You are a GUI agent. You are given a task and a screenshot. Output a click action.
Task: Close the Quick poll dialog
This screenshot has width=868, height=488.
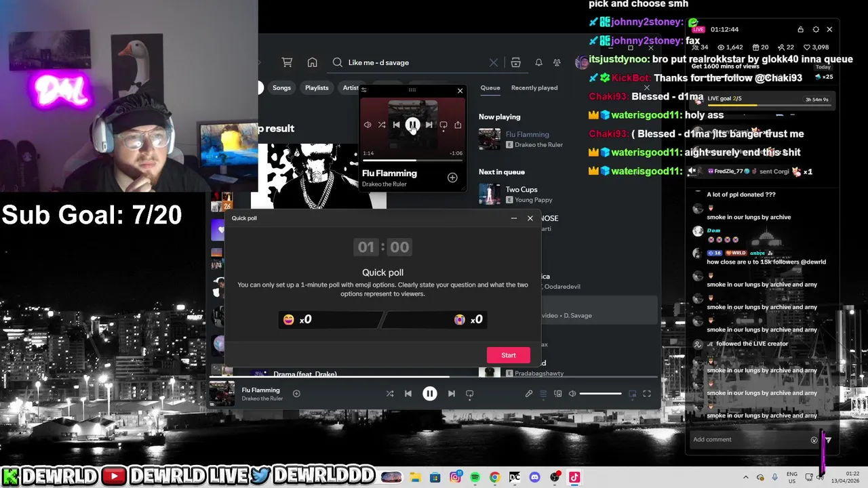(x=530, y=218)
